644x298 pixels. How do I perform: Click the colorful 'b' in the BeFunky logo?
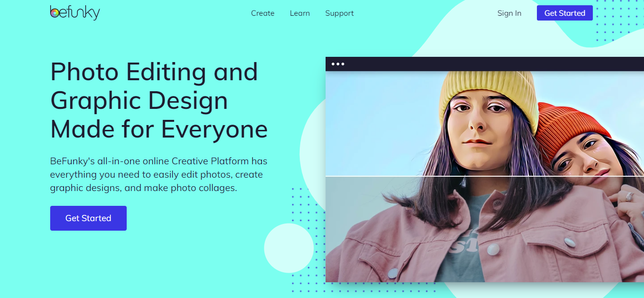[x=55, y=12]
